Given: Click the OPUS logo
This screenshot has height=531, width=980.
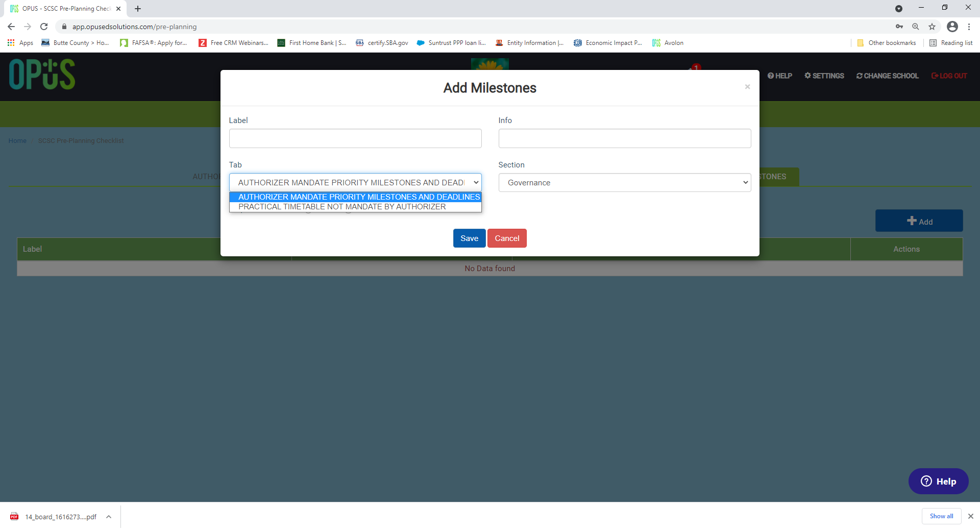Looking at the screenshot, I should pos(42,75).
